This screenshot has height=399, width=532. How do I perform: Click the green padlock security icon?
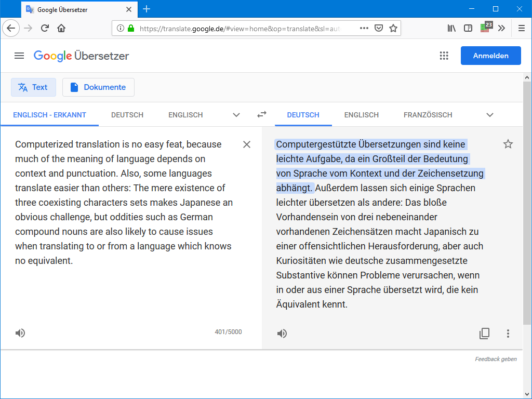click(131, 28)
